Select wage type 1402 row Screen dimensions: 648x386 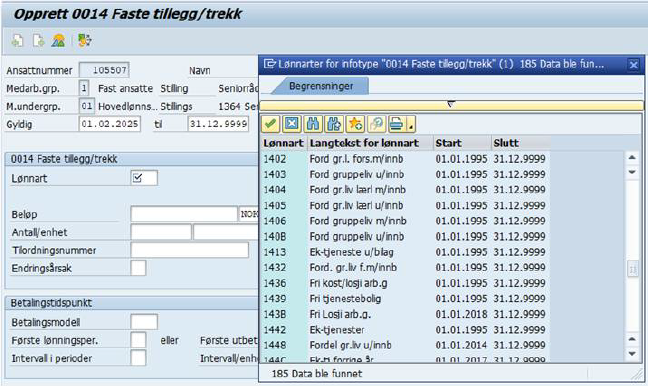[x=405, y=159]
